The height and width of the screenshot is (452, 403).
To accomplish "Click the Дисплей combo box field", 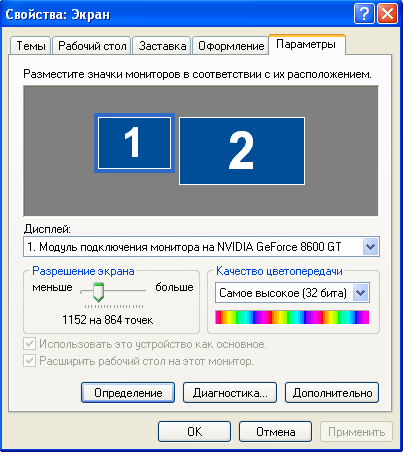I will coord(201,247).
